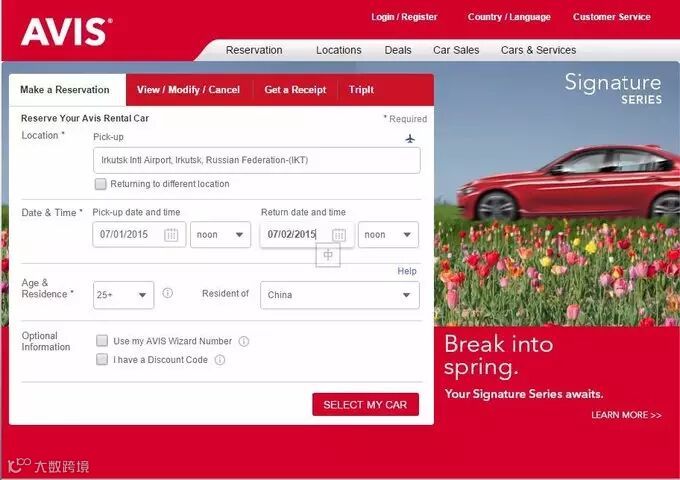Click the Break into spring headline
The height and width of the screenshot is (480, 680).
pyautogui.click(x=499, y=356)
